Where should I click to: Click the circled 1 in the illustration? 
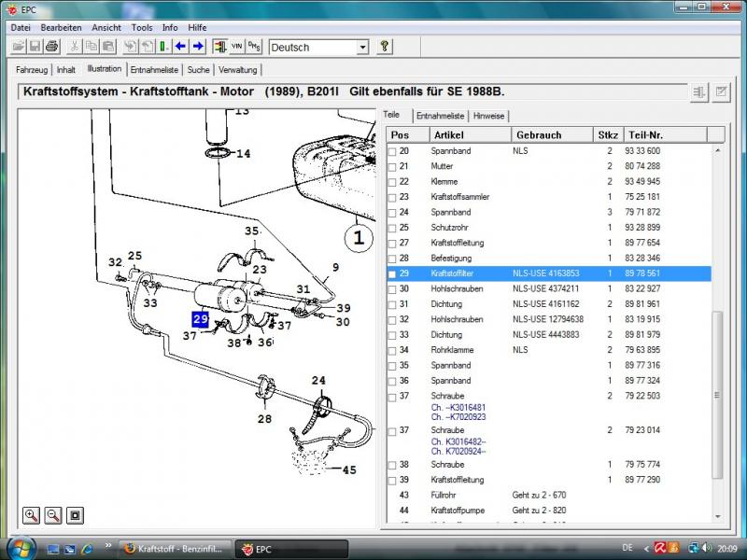tap(359, 238)
